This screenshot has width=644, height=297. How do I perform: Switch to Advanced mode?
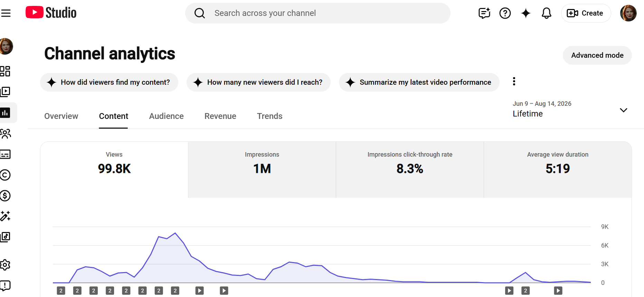pos(597,55)
